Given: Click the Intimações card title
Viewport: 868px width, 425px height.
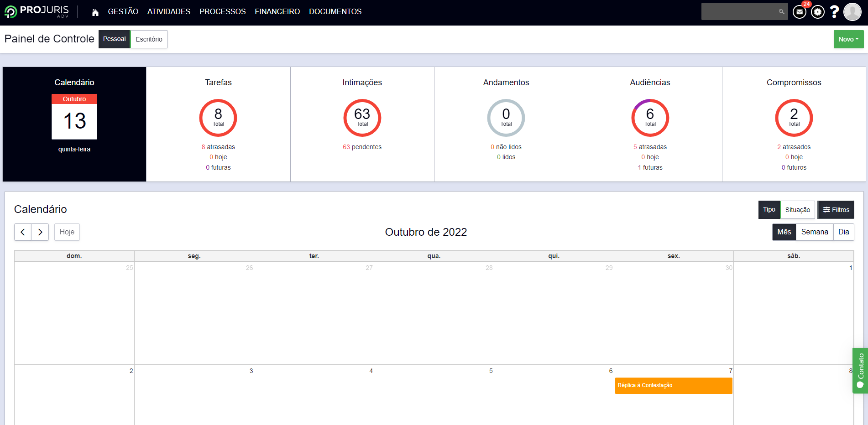Looking at the screenshot, I should click(x=362, y=83).
